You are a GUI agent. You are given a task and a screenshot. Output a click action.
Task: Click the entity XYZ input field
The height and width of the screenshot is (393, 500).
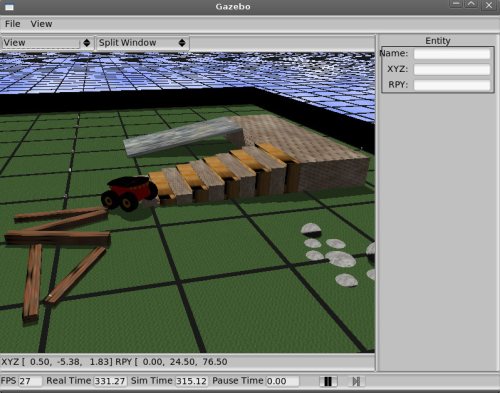(452, 69)
